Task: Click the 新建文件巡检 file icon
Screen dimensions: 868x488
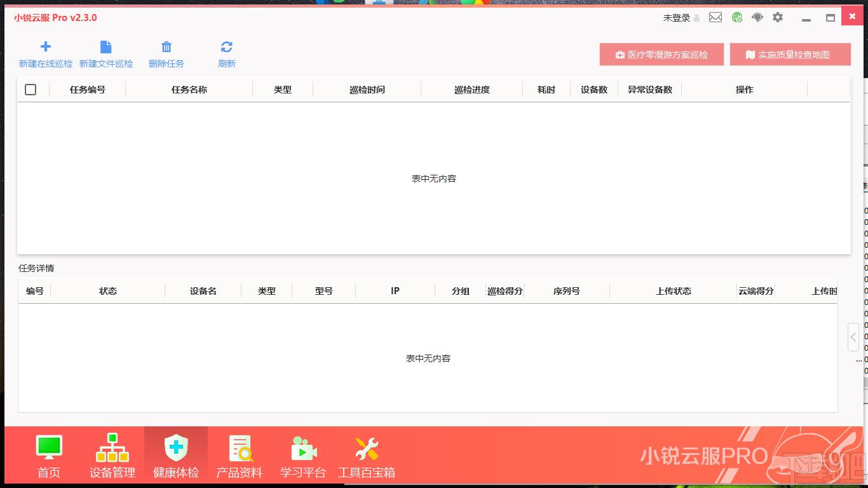Action: 106,46
